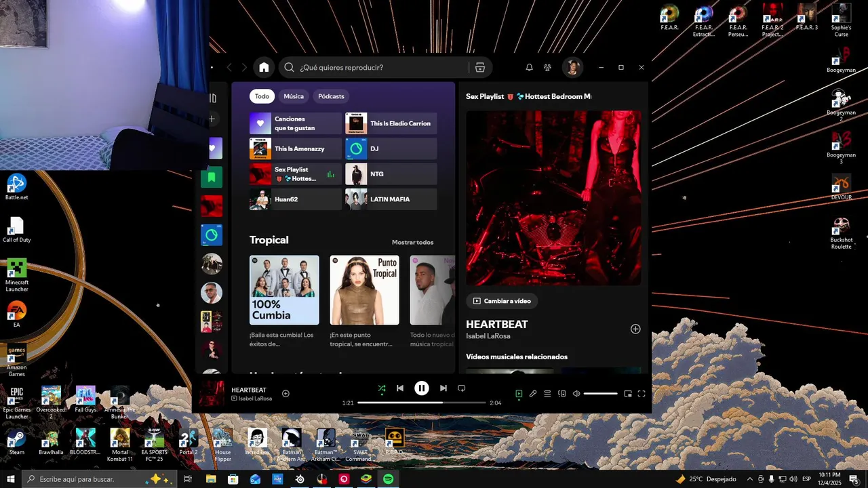Select the Pódcasts filter chip
The width and height of the screenshot is (868, 488).
[x=331, y=96]
